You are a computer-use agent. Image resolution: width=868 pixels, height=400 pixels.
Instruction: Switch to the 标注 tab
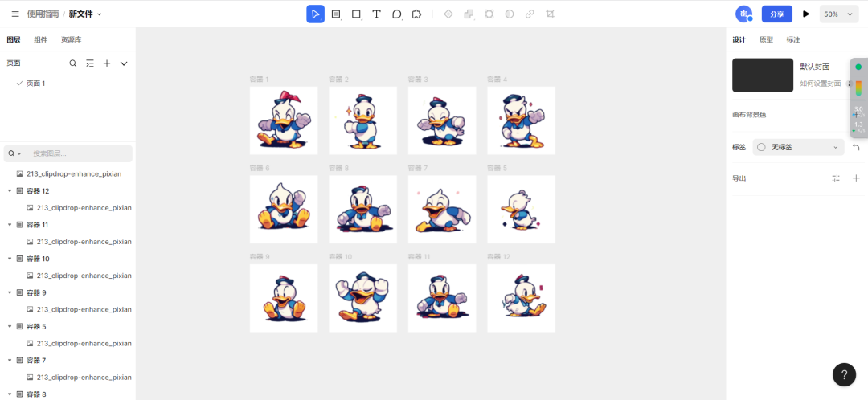pos(793,39)
